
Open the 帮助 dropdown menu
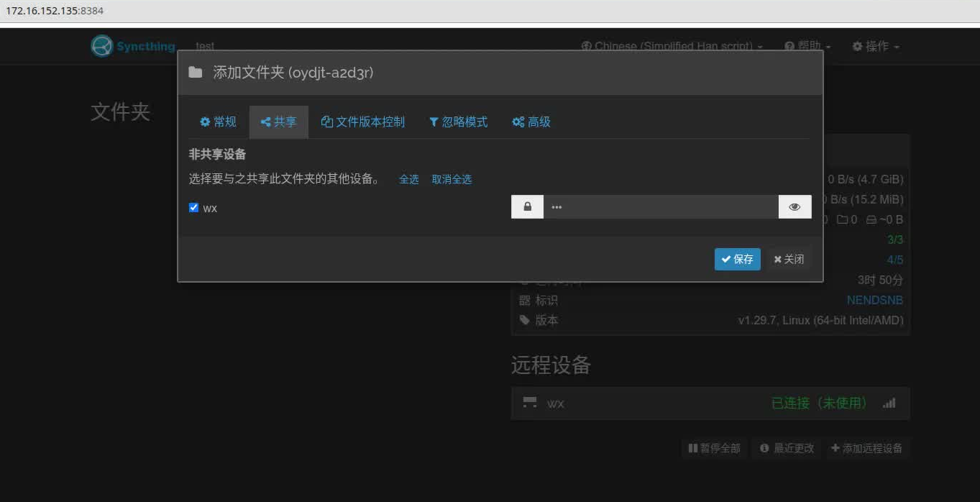807,45
